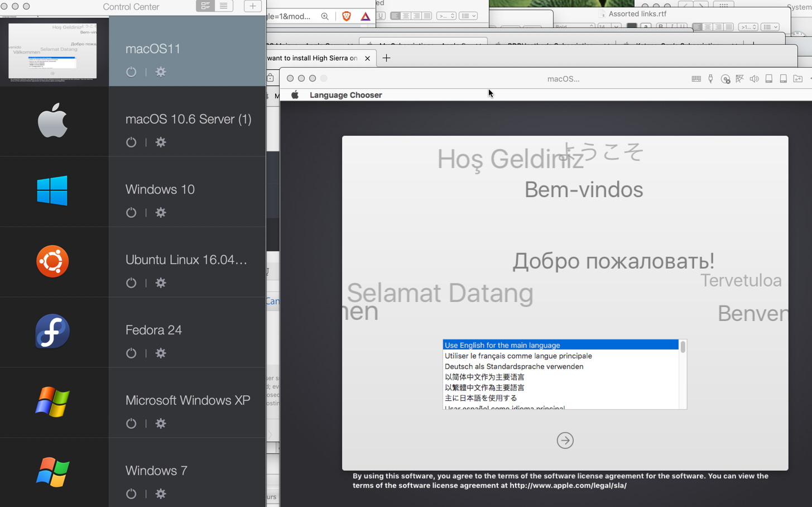Image resolution: width=812 pixels, height=507 pixels.
Task: Toggle underline in the TextEdit window behind the browser
Action: click(381, 16)
